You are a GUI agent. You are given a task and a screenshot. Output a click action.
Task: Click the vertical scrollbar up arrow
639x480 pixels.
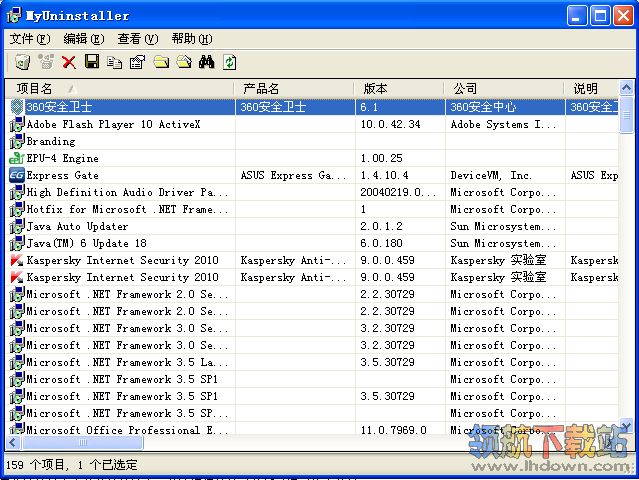(x=626, y=88)
